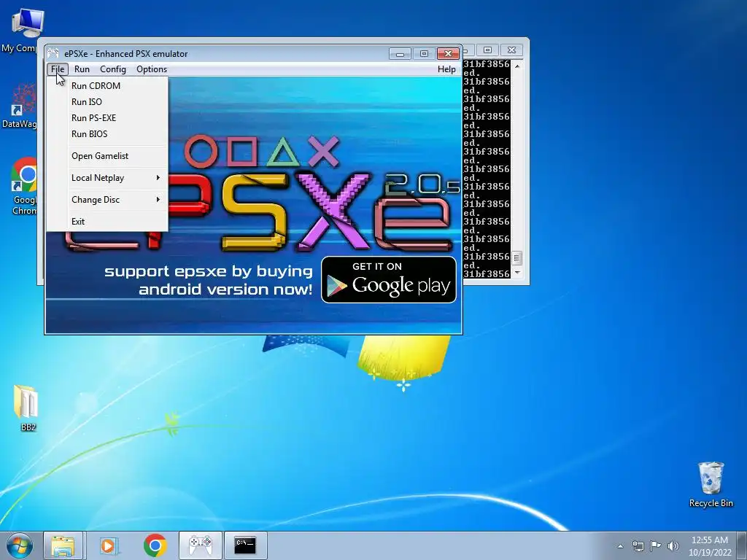Show hidden system tray icons

620,546
